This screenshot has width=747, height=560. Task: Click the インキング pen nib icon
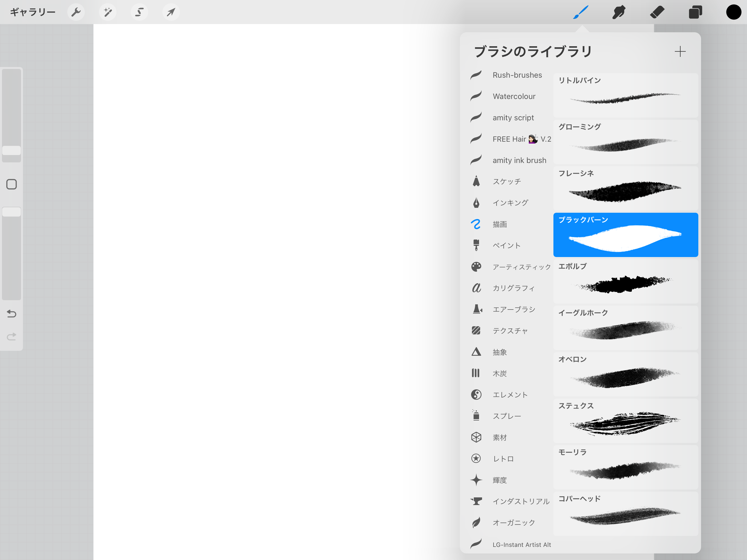pyautogui.click(x=476, y=203)
